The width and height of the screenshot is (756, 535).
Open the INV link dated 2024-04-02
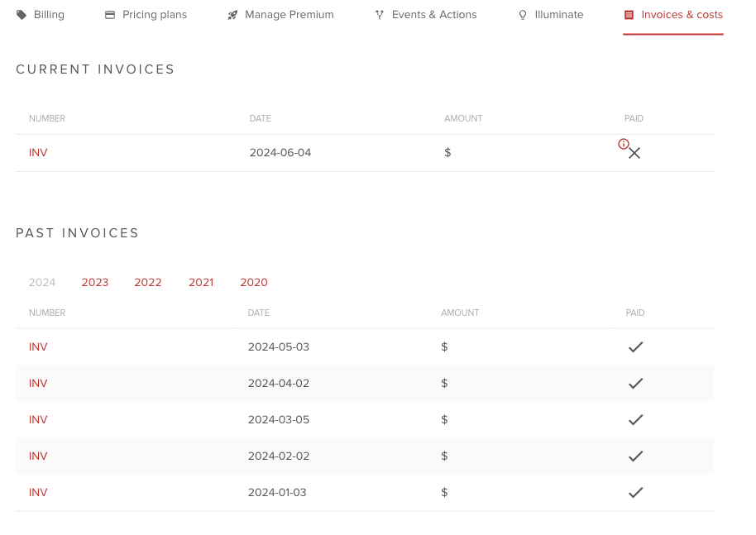pyautogui.click(x=38, y=383)
